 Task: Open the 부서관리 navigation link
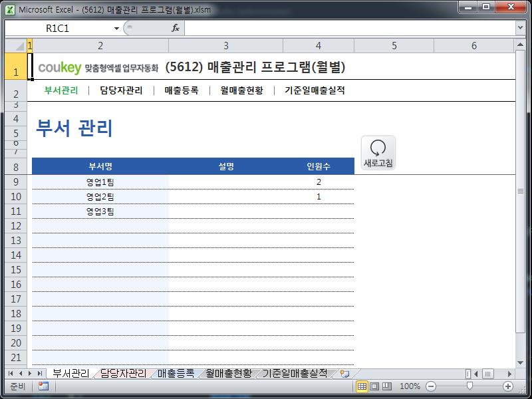click(61, 90)
